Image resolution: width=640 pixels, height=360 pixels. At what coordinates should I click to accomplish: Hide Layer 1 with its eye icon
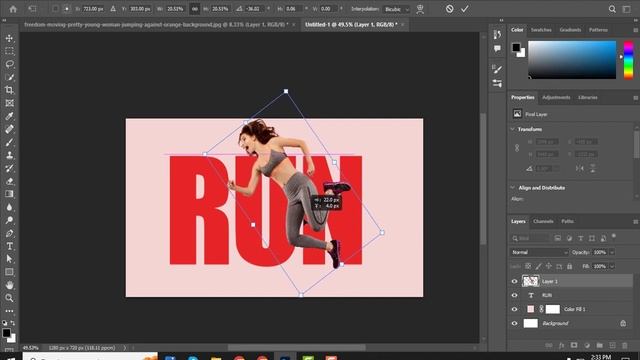point(514,281)
